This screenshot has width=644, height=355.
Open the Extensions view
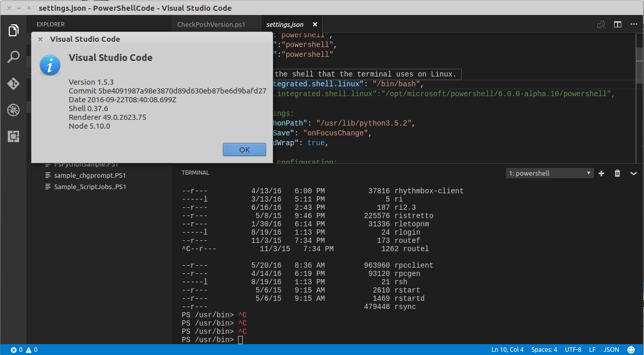[x=13, y=136]
